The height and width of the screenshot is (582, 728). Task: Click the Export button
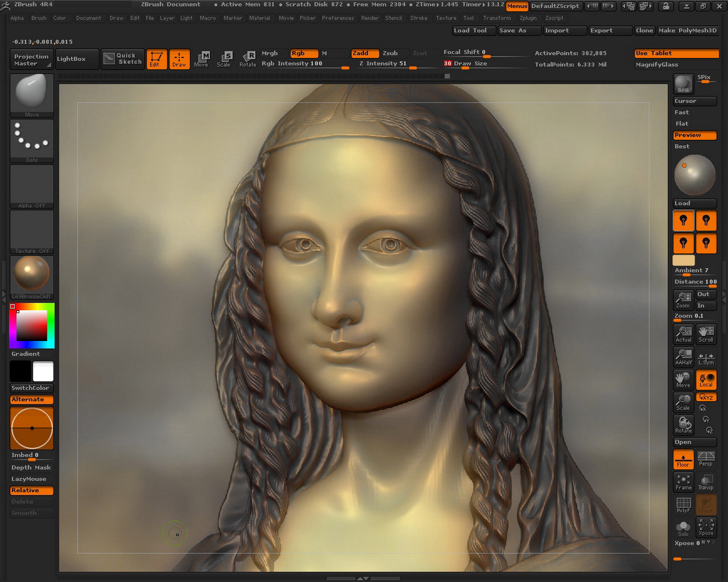pos(610,30)
